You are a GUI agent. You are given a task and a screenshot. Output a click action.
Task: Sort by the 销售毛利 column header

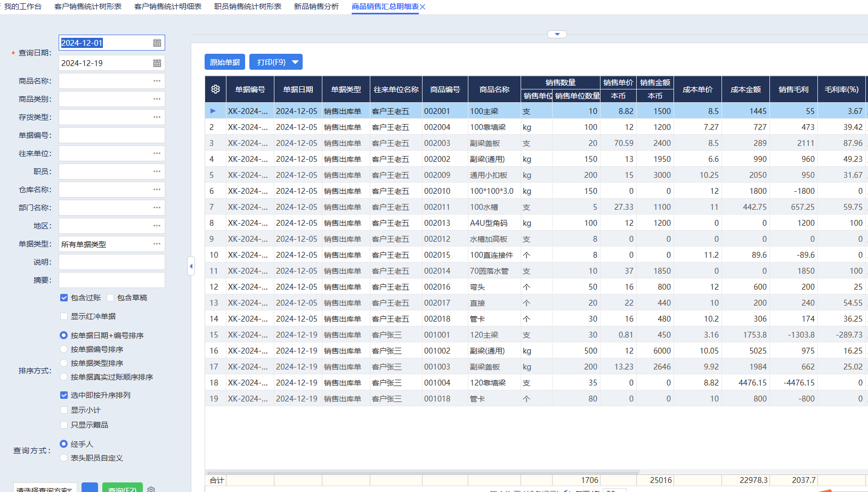(x=794, y=89)
